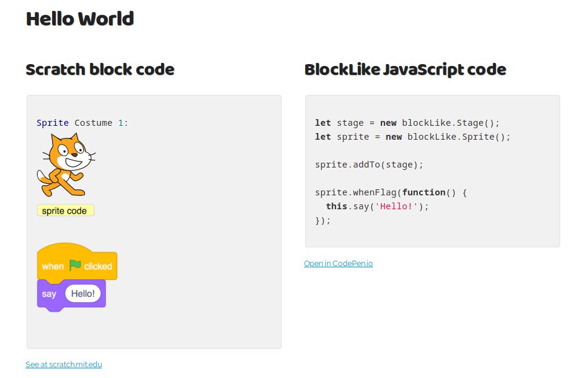This screenshot has height=378, width=588.
Task: Click the 'Hello!' value in the say block
Action: click(x=83, y=293)
